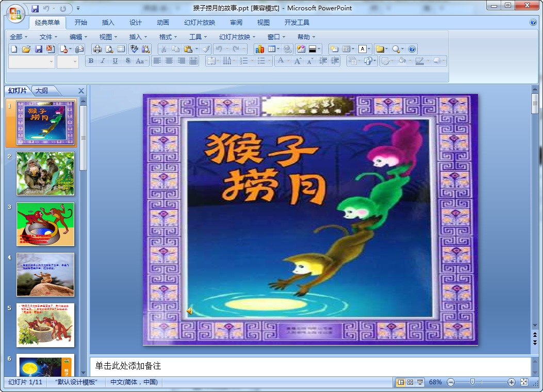Expand the 格式 dropdown menu
Image resolution: width=543 pixels, height=392 pixels.
point(168,37)
